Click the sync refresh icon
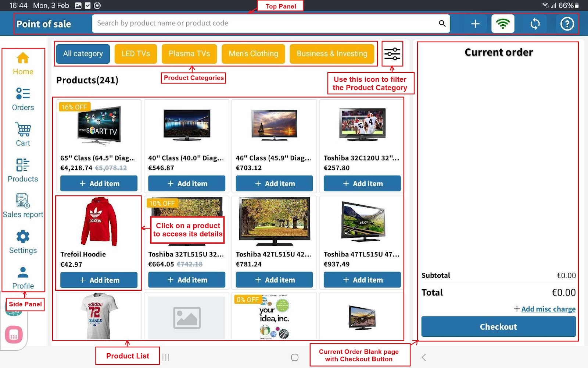 535,24
